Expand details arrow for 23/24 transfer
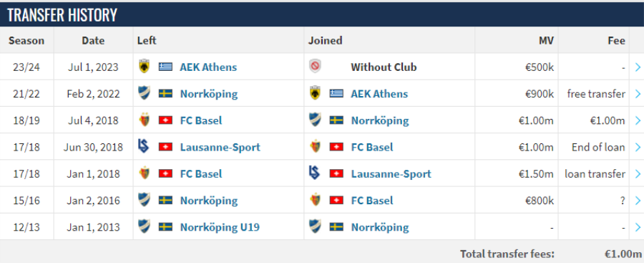 point(638,67)
